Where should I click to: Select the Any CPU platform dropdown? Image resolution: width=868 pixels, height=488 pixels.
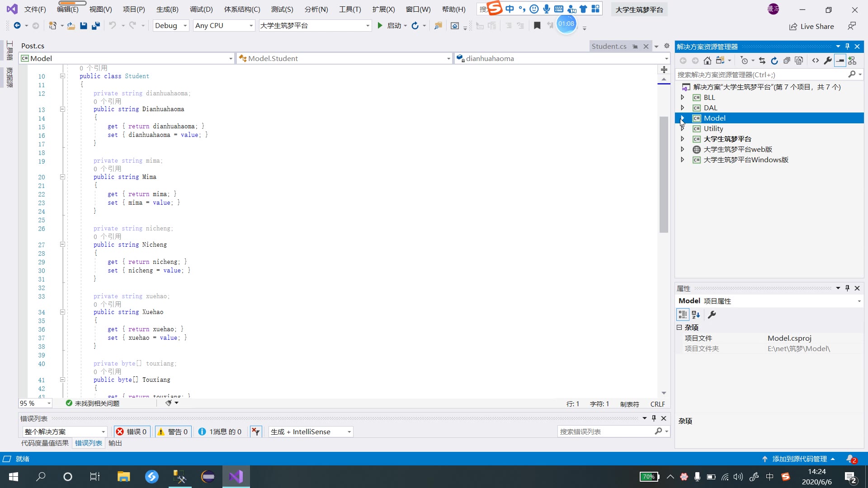coord(224,25)
